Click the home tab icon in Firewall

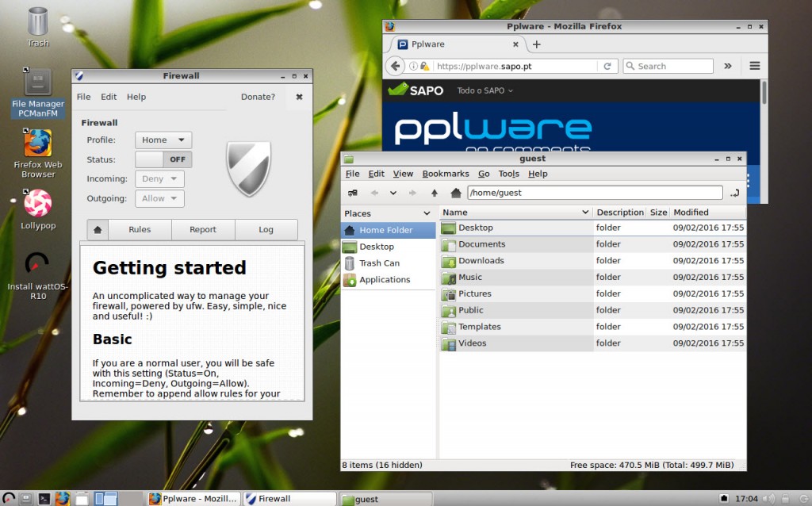pyautogui.click(x=98, y=229)
